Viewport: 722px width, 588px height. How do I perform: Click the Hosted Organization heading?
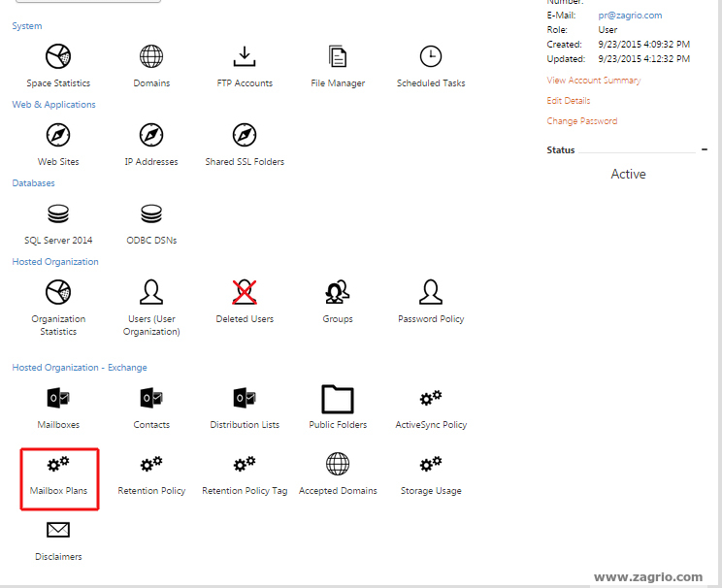click(54, 262)
